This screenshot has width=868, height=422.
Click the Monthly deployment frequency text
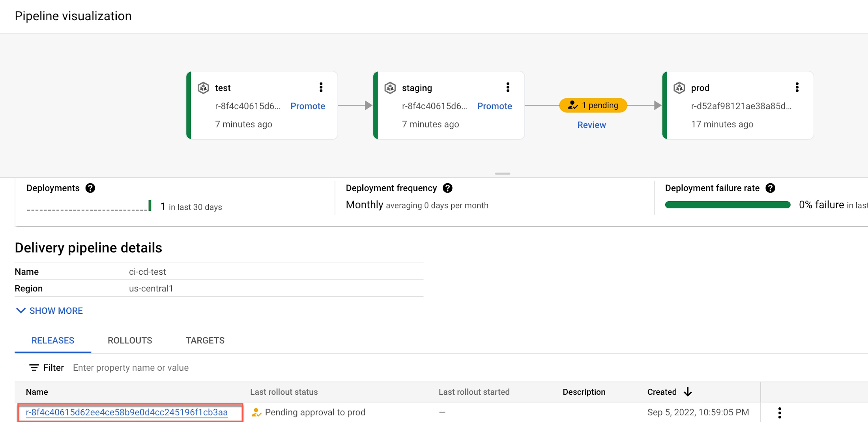tap(365, 204)
